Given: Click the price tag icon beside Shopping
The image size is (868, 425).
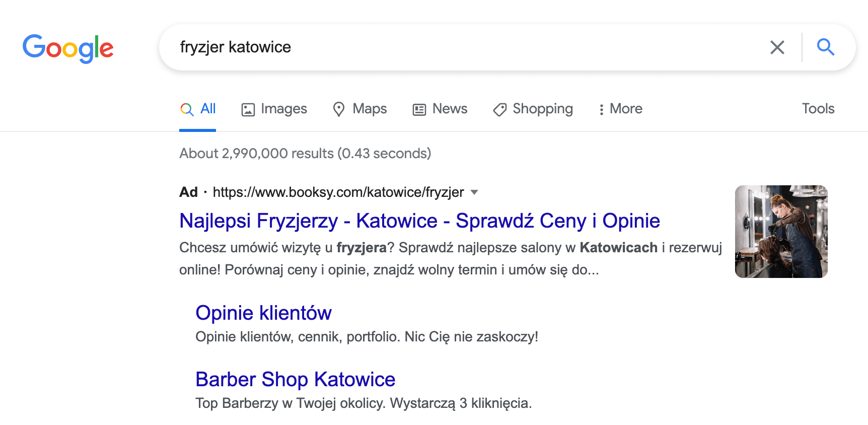Looking at the screenshot, I should pyautogui.click(x=499, y=109).
